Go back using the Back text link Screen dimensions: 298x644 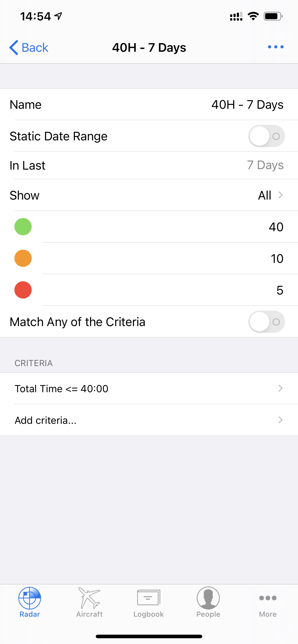(35, 47)
